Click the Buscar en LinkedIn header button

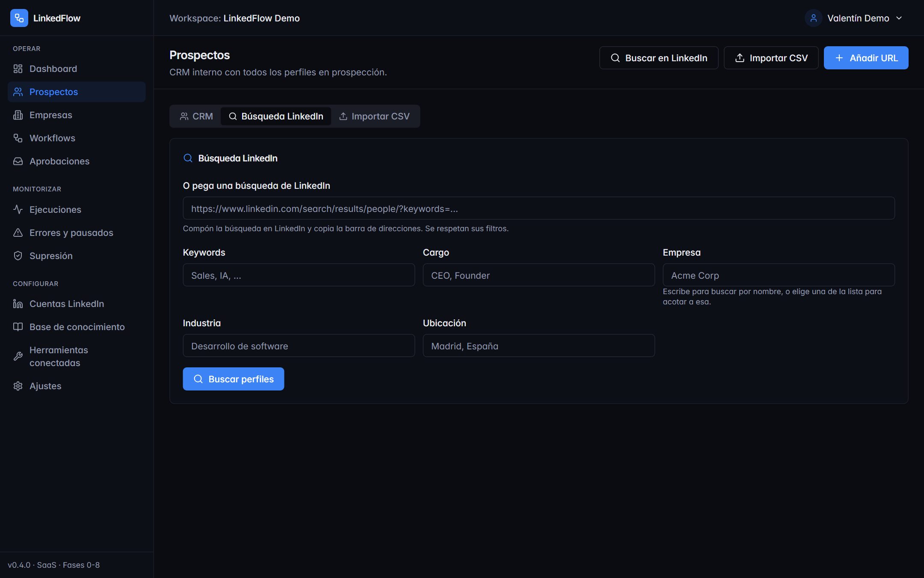[659, 58]
